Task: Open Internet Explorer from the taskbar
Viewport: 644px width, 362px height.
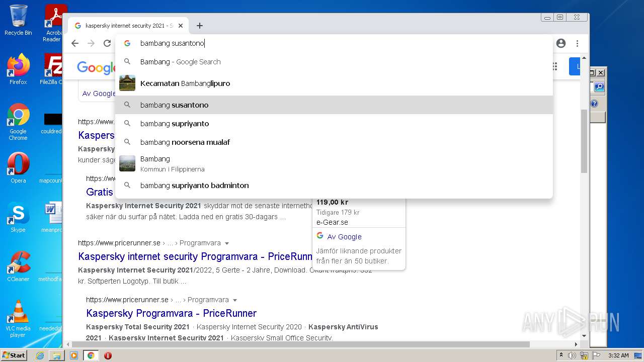Action: click(40, 355)
